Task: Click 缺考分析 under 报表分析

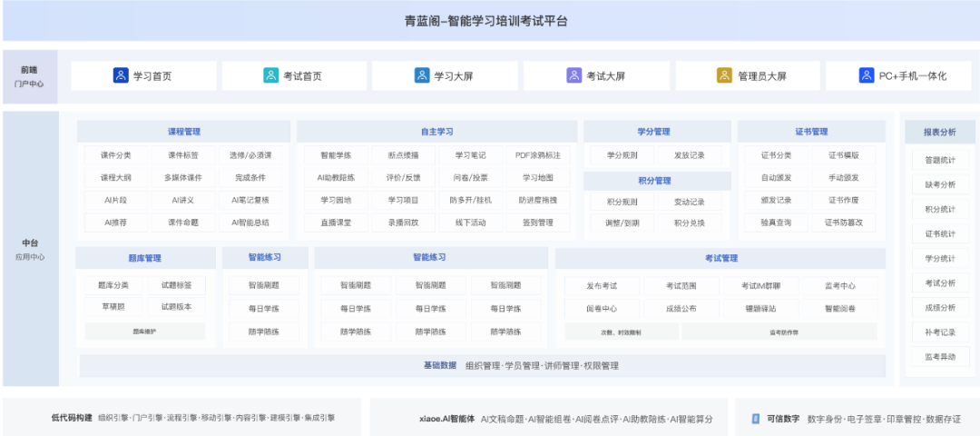Action: [x=940, y=184]
